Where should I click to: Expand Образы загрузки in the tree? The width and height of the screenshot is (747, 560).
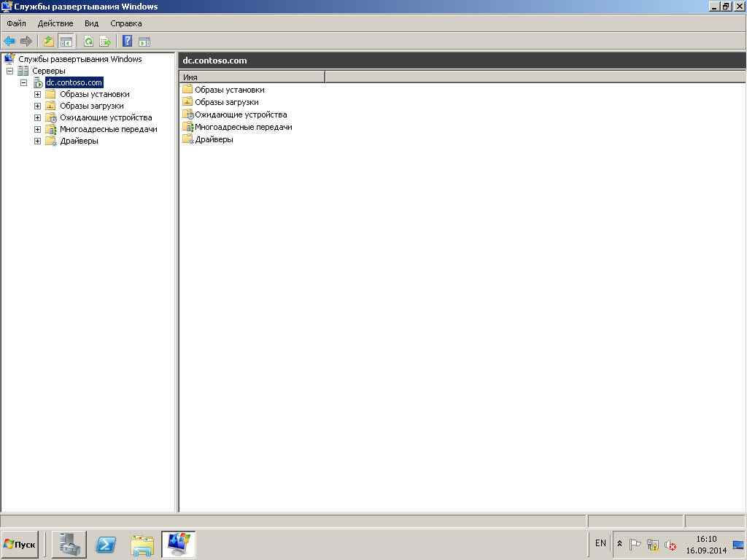38,106
